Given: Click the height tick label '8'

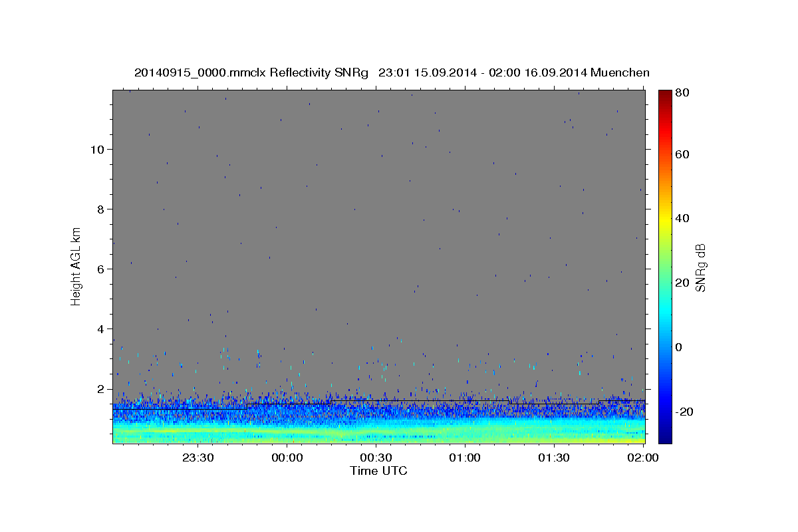Looking at the screenshot, I should tap(99, 209).
